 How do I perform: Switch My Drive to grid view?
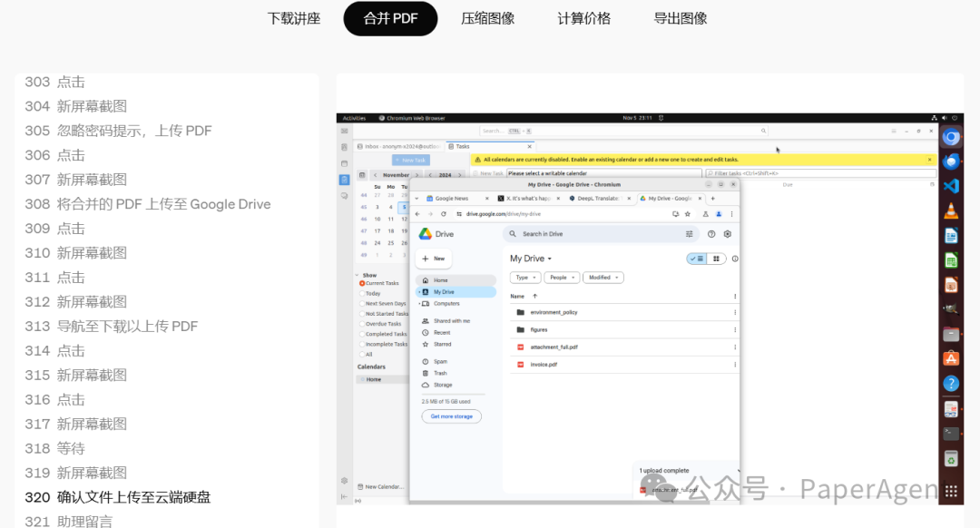tap(716, 259)
